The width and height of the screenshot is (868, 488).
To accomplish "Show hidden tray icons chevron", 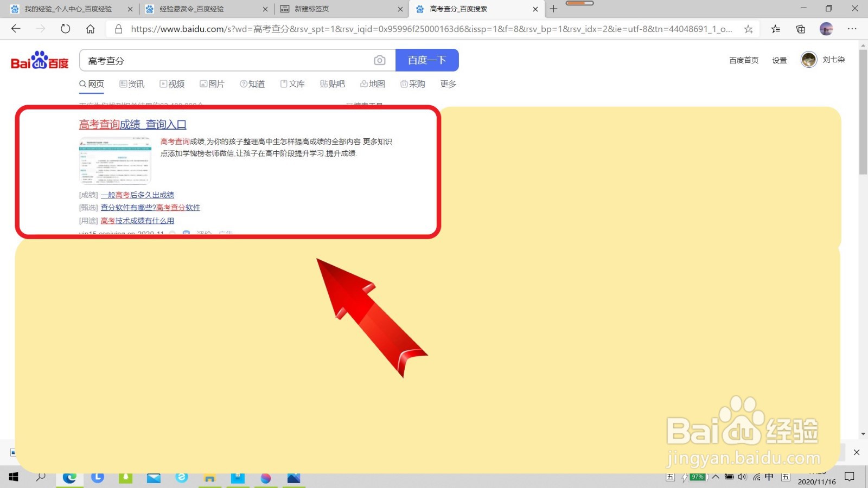I will pos(716,477).
